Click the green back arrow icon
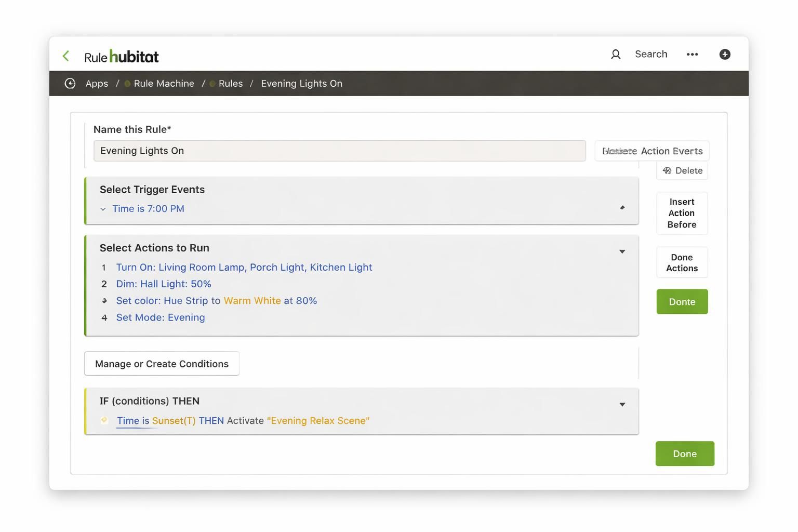The image size is (798, 532). click(x=66, y=56)
